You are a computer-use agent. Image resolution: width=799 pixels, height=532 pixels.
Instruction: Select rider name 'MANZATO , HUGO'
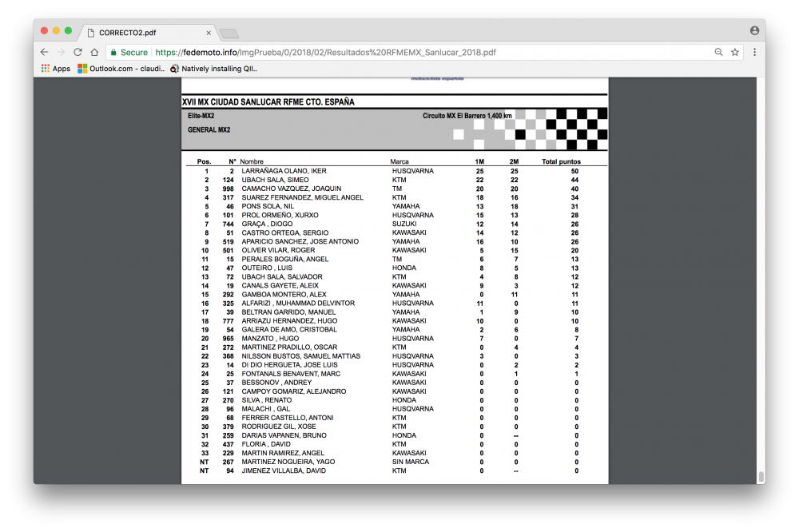[x=270, y=339]
